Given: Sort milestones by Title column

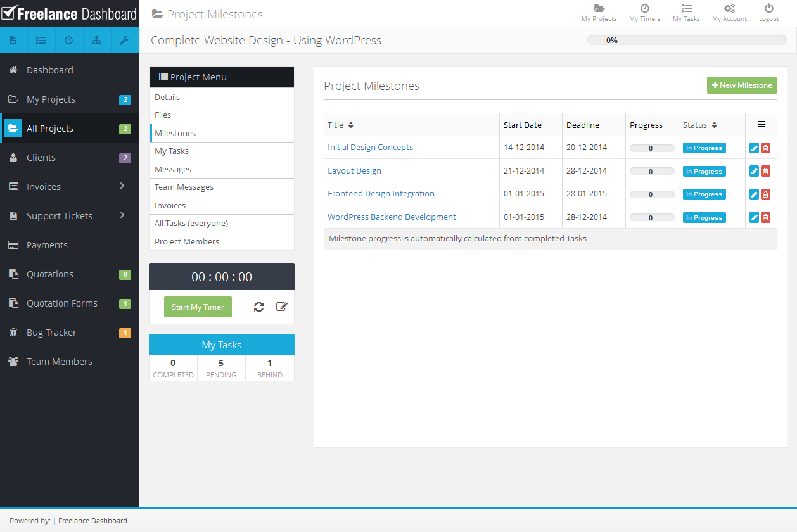Looking at the screenshot, I should tap(351, 125).
